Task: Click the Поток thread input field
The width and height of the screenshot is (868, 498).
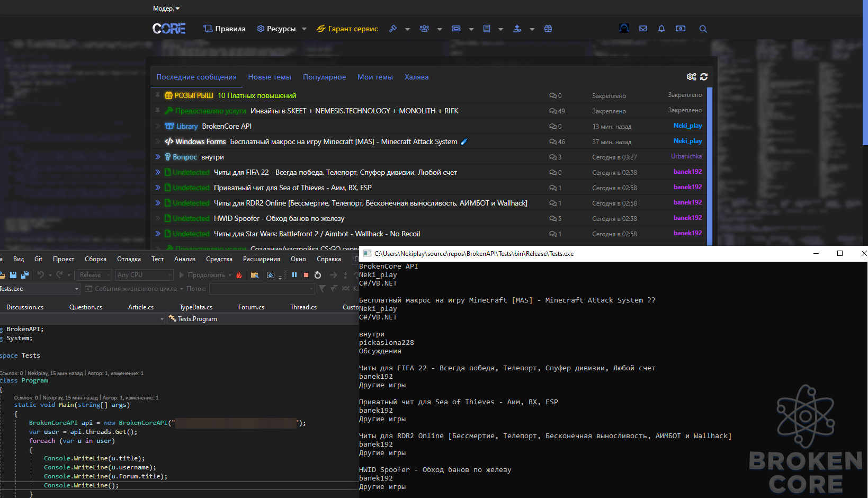Action: [x=262, y=289]
